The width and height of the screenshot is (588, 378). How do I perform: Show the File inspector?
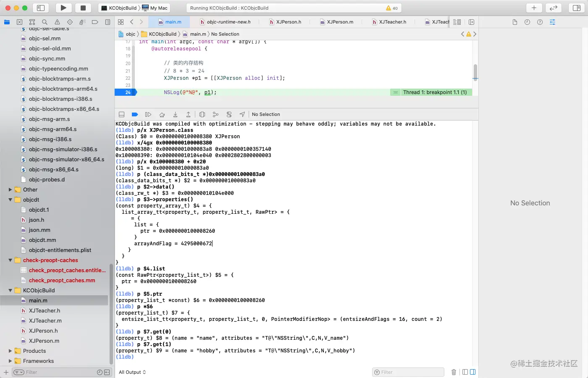click(514, 22)
